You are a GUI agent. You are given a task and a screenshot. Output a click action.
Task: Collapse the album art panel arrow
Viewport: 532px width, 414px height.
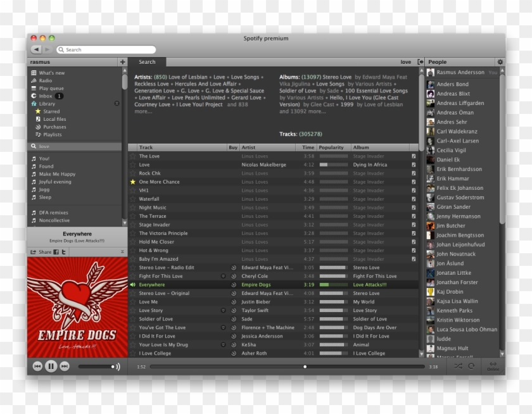[122, 251]
